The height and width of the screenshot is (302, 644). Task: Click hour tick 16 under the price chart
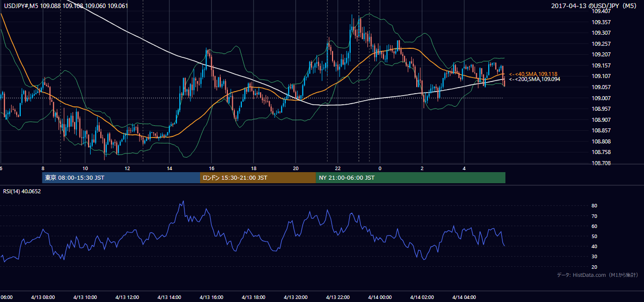[x=212, y=168]
